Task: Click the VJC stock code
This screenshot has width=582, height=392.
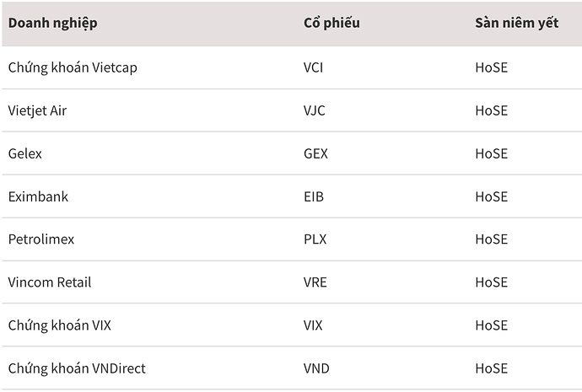Action: pyautogui.click(x=314, y=110)
